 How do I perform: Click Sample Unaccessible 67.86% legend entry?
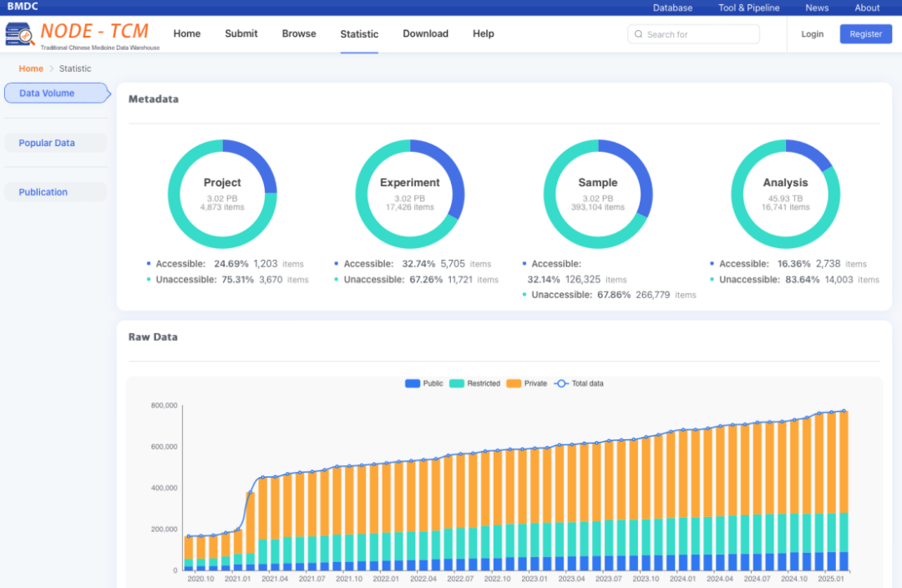pyautogui.click(x=609, y=295)
